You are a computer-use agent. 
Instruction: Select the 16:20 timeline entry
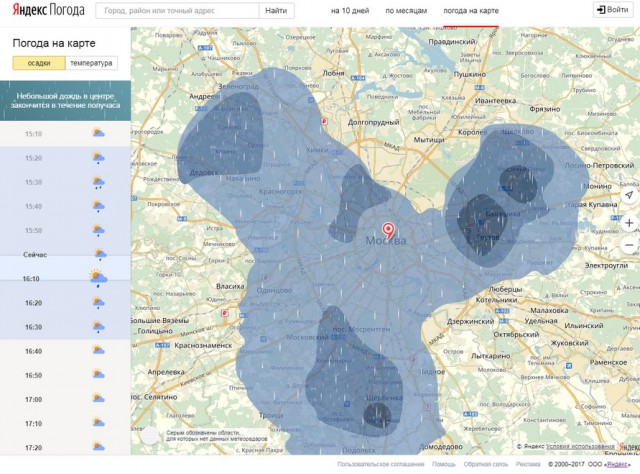coord(65,303)
